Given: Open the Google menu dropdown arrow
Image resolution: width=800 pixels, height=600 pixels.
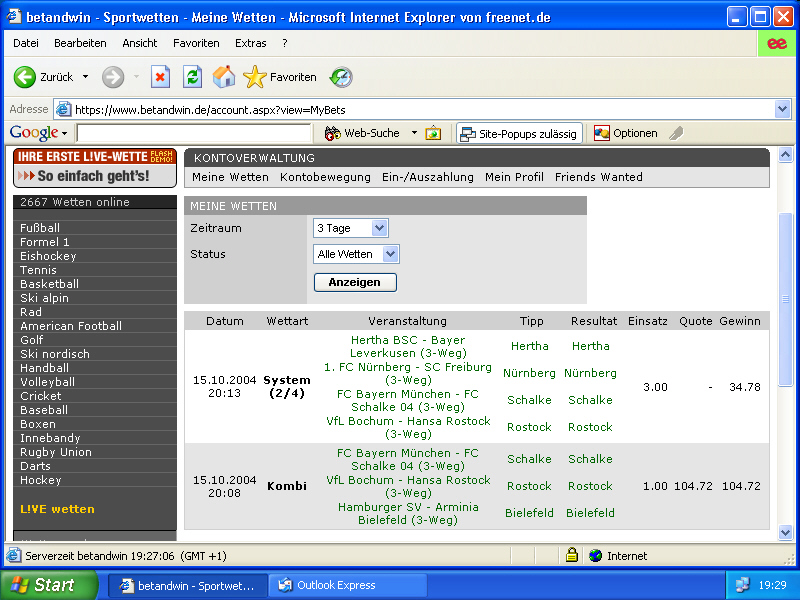Looking at the screenshot, I should pyautogui.click(x=64, y=134).
